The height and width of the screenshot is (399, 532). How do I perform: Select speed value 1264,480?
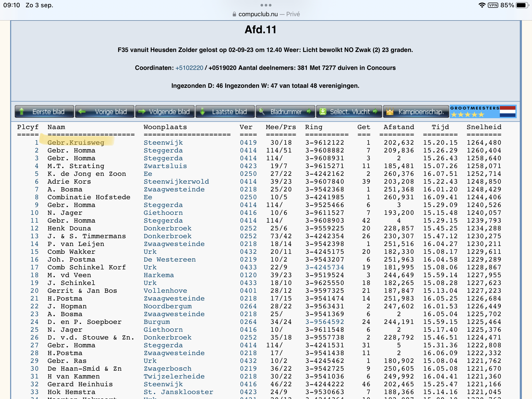tap(484, 143)
